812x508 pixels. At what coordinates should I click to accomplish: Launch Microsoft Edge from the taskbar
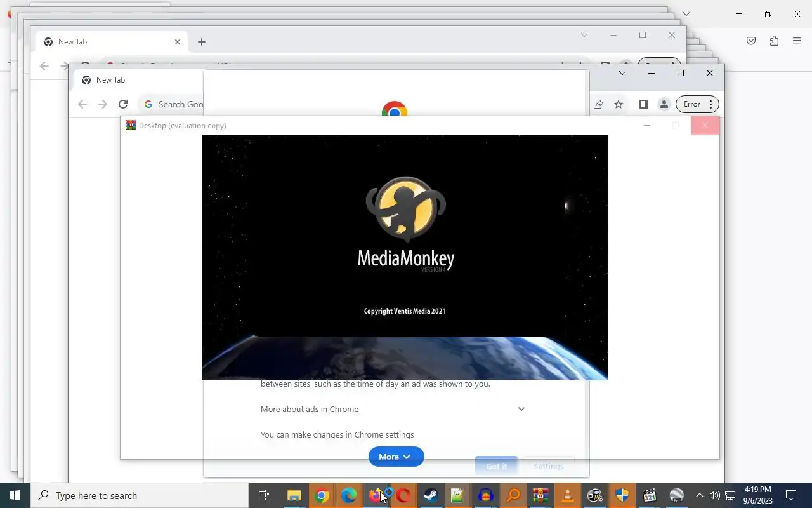349,495
